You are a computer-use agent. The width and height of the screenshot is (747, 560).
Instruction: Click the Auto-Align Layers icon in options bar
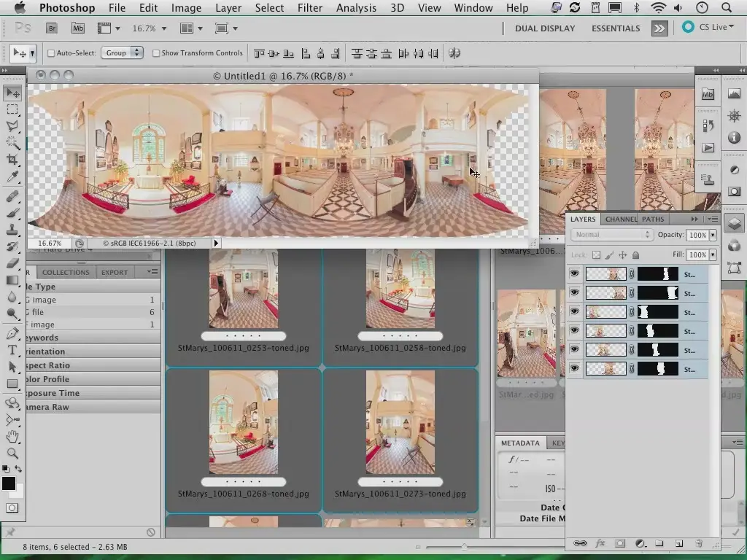(454, 53)
